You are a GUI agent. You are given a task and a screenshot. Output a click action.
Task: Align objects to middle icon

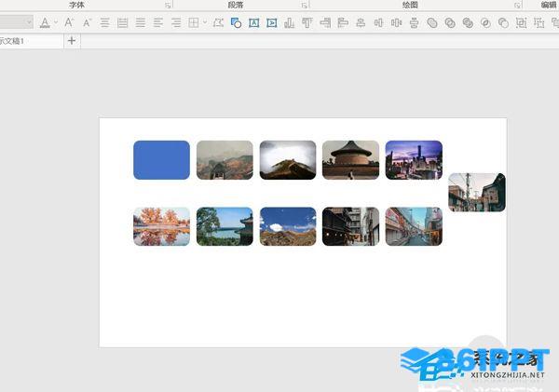tap(378, 22)
